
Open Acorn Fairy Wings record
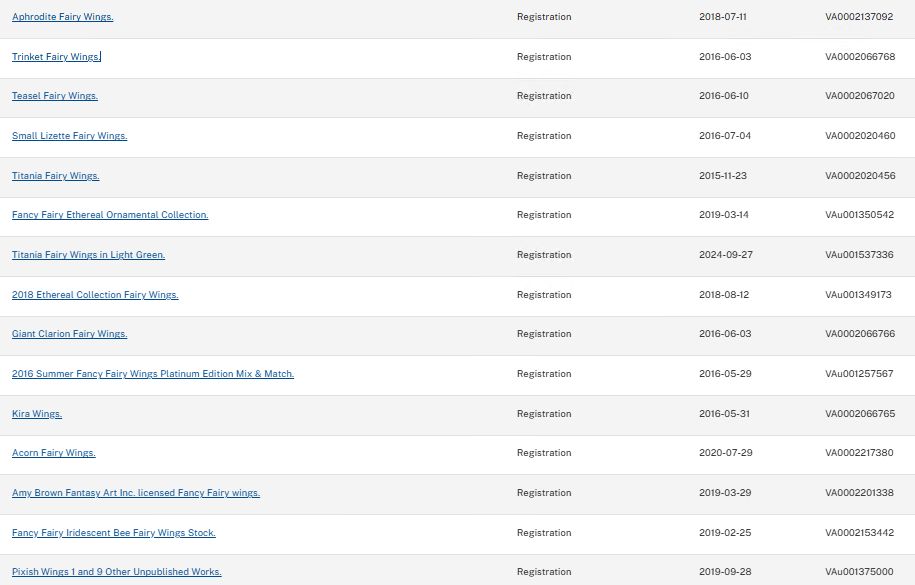pyautogui.click(x=54, y=453)
